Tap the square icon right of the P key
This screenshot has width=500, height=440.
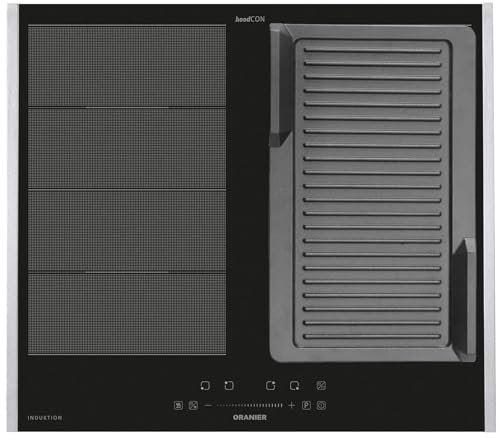click(321, 405)
